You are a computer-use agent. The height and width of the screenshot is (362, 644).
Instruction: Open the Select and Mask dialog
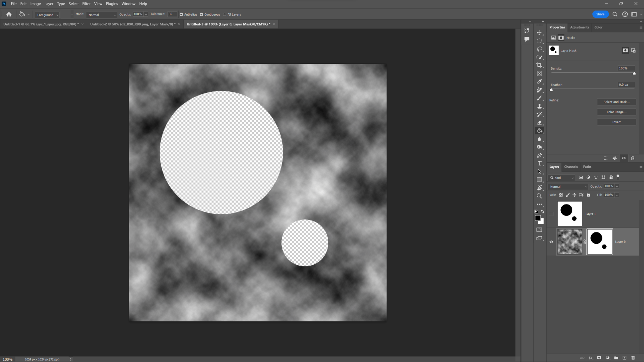(x=616, y=102)
